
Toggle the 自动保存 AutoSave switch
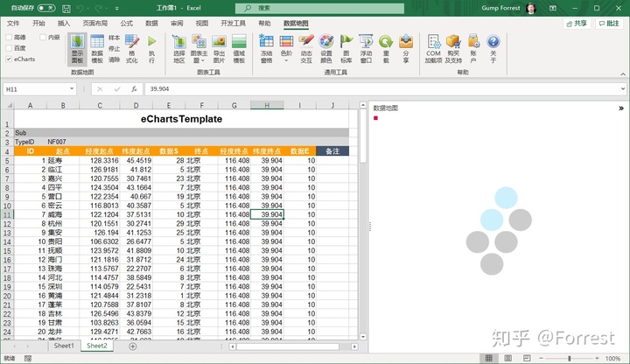[x=46, y=8]
